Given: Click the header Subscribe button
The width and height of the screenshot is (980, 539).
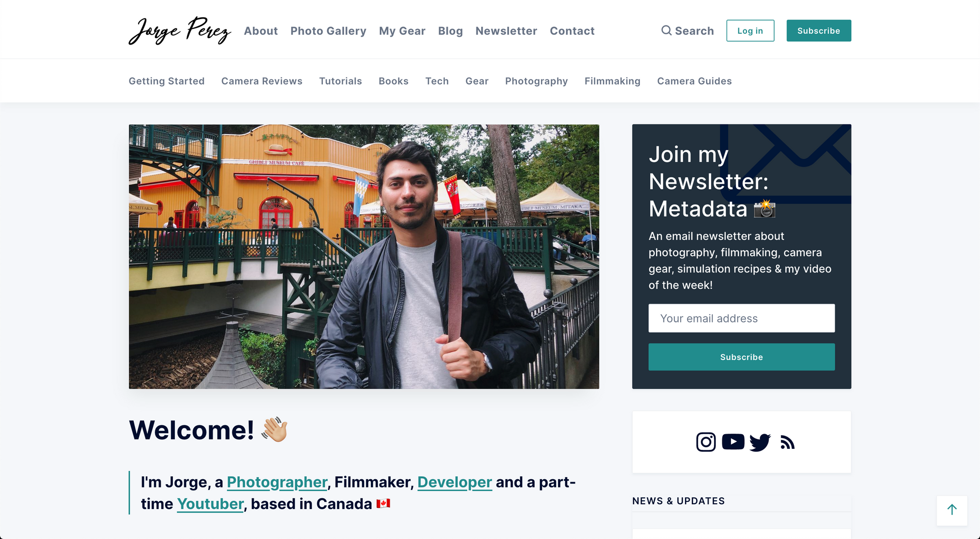Looking at the screenshot, I should 819,31.
